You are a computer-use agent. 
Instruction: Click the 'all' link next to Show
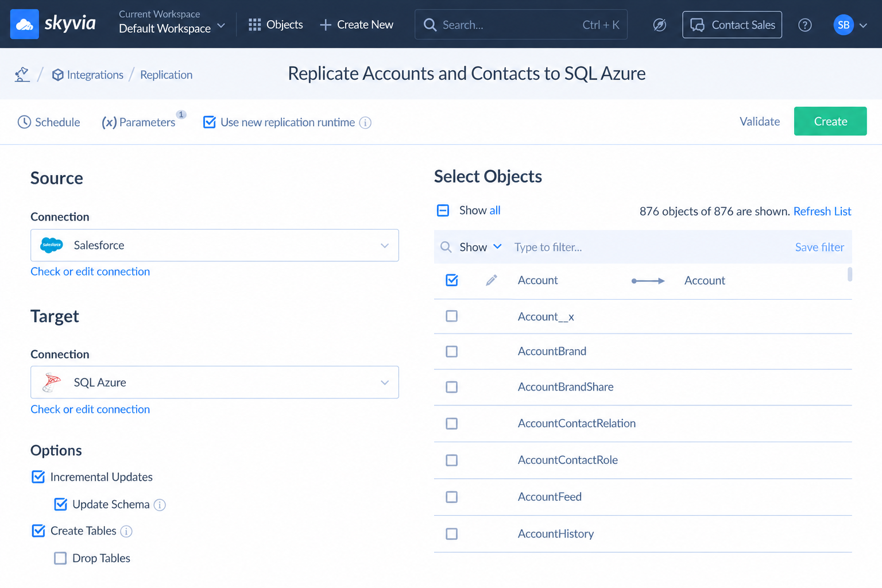(495, 210)
